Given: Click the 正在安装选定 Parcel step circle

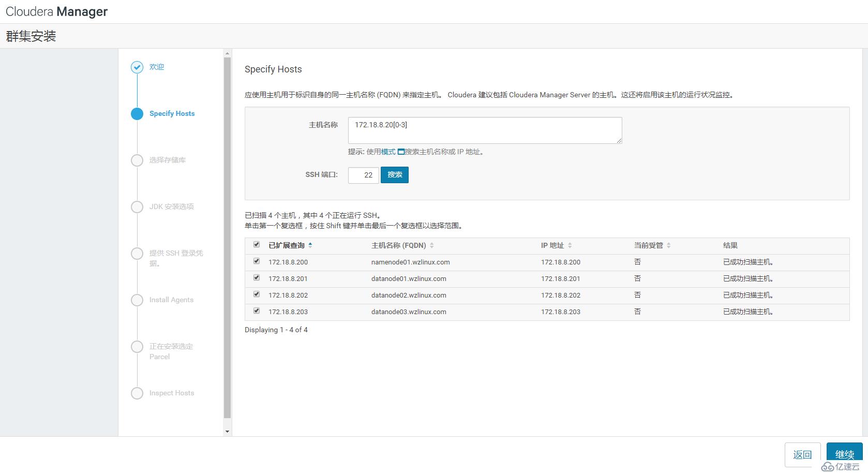Looking at the screenshot, I should [x=137, y=347].
